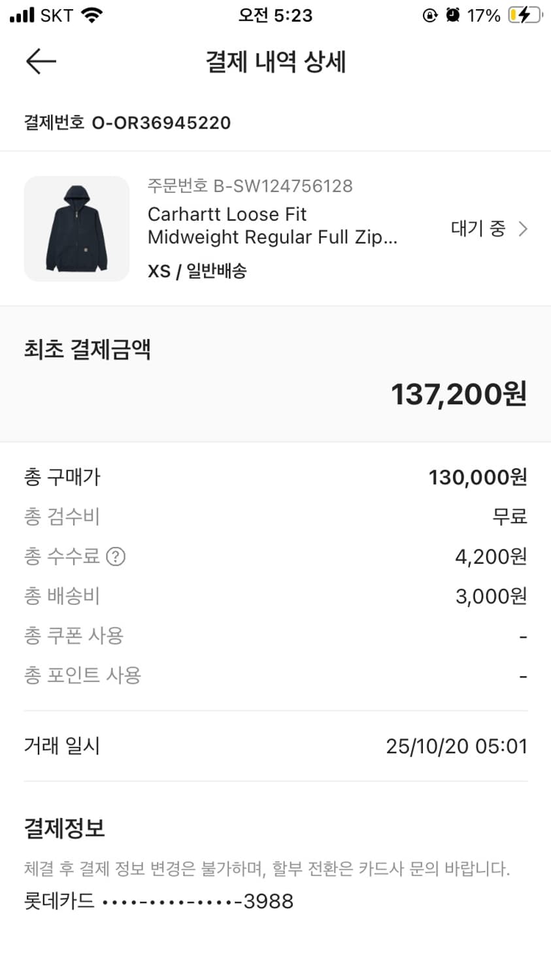The image size is (551, 980).
Task: Tap the Wi-Fi status icon
Action: 92,15
